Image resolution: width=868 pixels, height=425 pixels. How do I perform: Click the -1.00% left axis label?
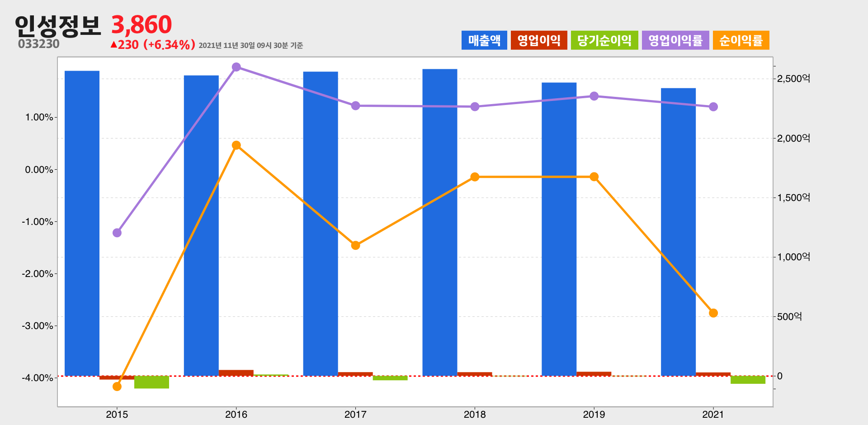point(38,222)
